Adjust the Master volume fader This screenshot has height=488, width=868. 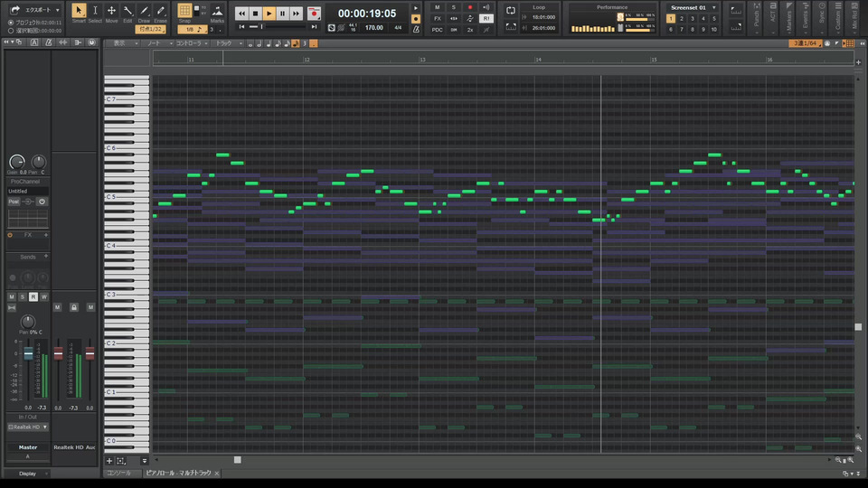[x=28, y=353]
